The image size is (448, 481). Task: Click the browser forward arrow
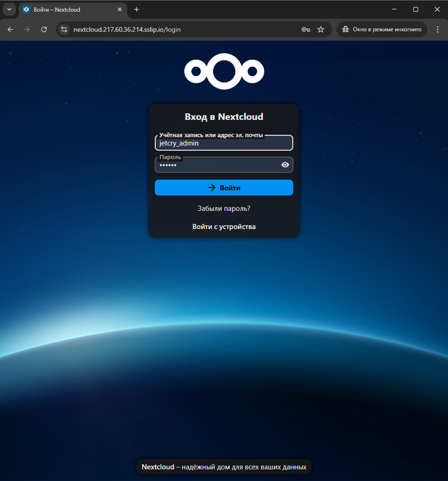tap(27, 30)
